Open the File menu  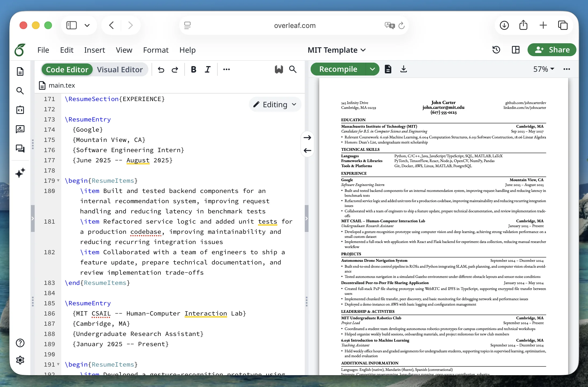43,50
